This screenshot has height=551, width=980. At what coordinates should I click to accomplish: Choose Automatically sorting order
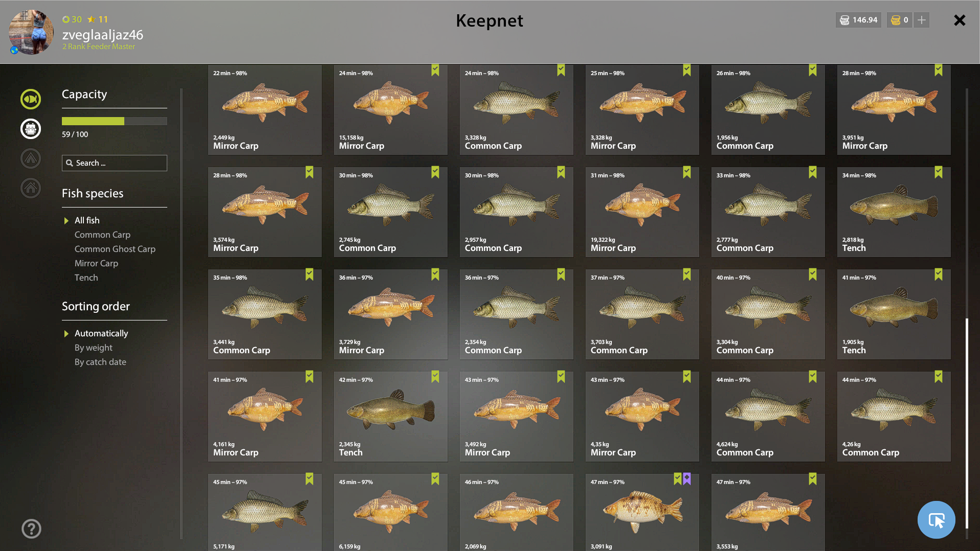click(101, 333)
